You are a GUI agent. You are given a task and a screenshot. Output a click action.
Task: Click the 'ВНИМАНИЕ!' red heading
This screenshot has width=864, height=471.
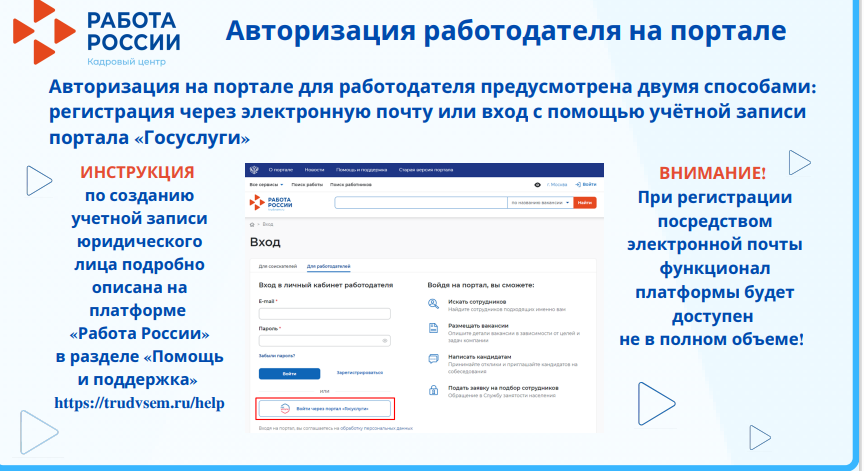(x=712, y=173)
